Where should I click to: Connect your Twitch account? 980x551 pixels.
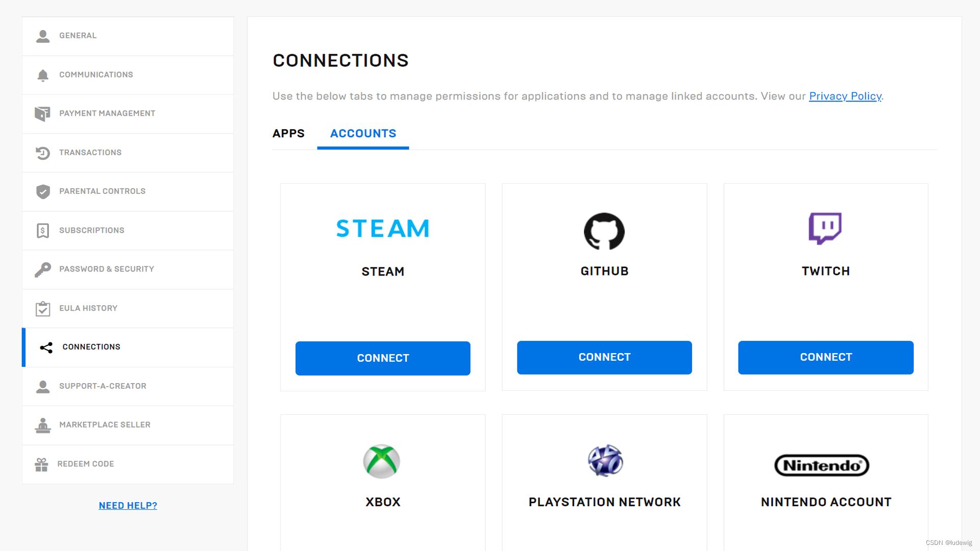[826, 358]
